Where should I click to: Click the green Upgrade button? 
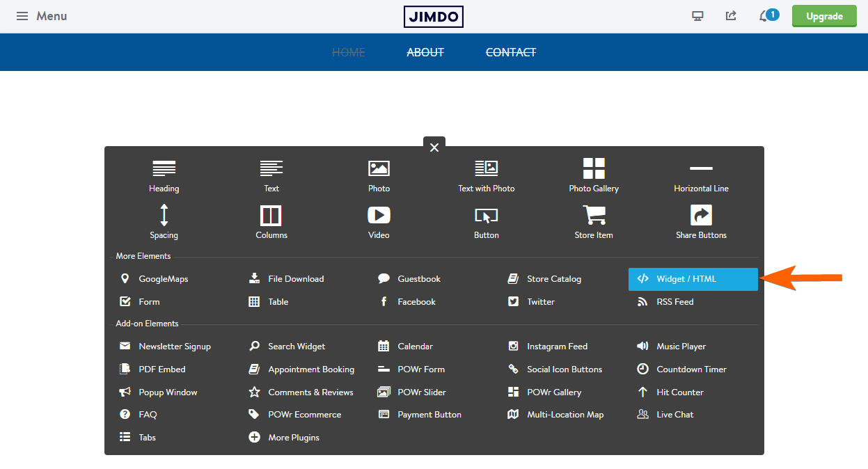pyautogui.click(x=824, y=16)
